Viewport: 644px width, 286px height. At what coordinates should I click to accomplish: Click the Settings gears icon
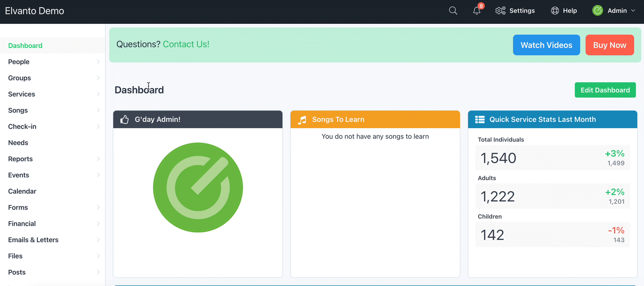click(500, 11)
